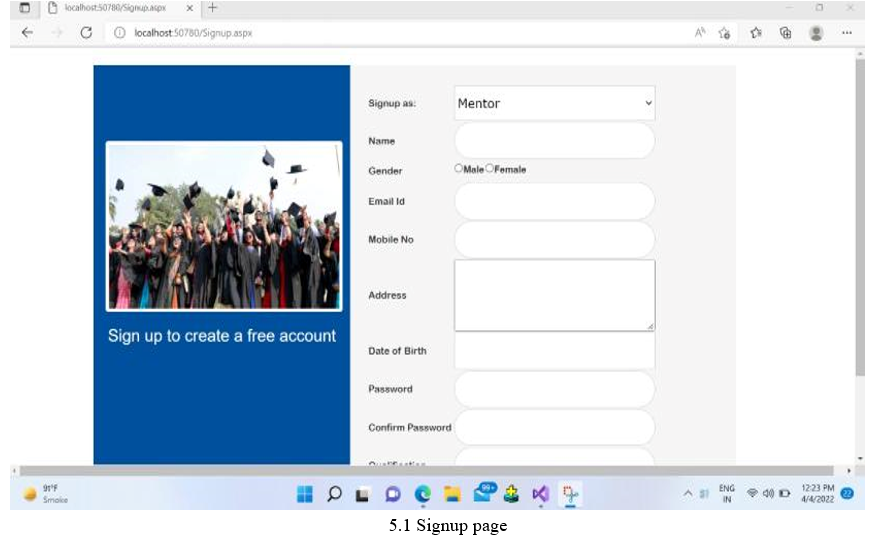Click the graduation photo
The image size is (872, 539).
click(224, 226)
